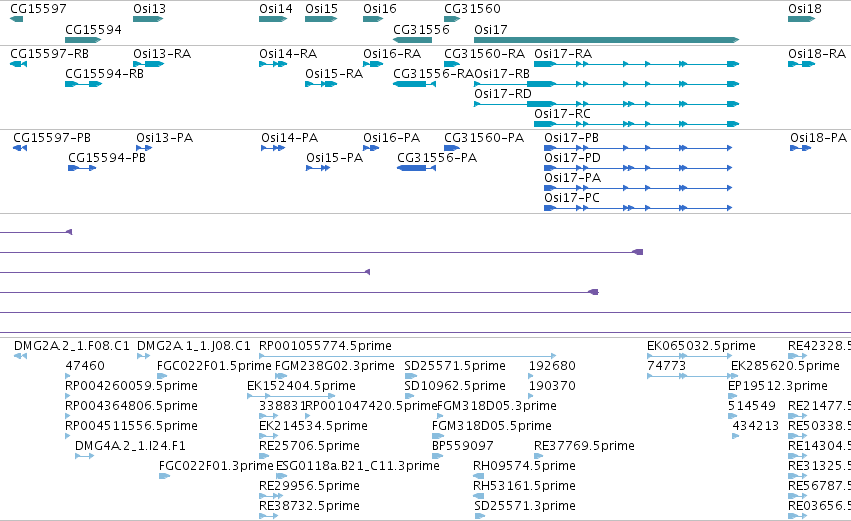Select EST DMG2A.2_1.F08.C1

[72, 346]
